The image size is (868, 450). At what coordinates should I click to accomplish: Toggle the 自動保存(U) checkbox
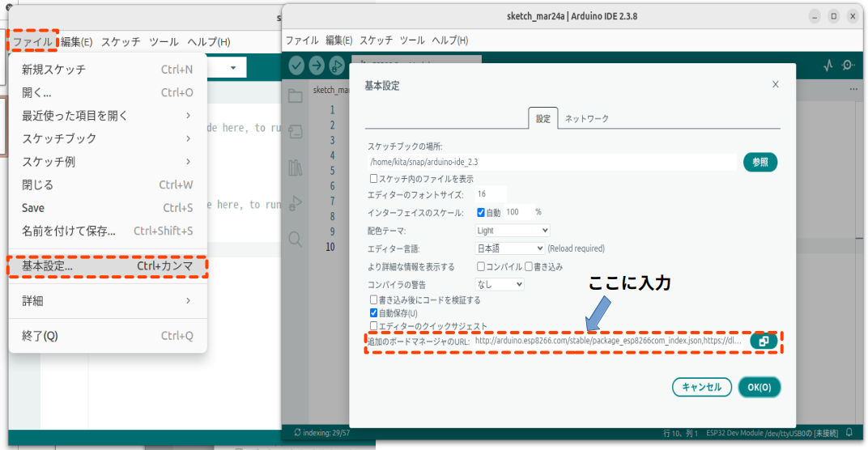(x=373, y=312)
